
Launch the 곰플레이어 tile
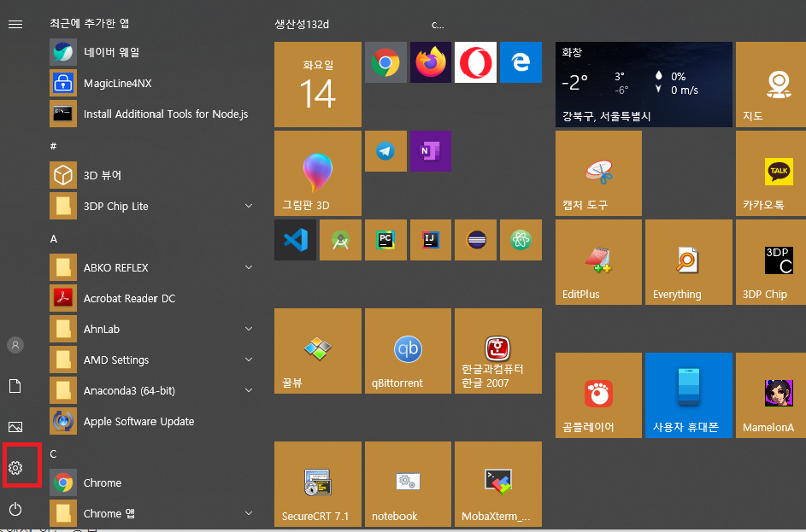pos(598,395)
